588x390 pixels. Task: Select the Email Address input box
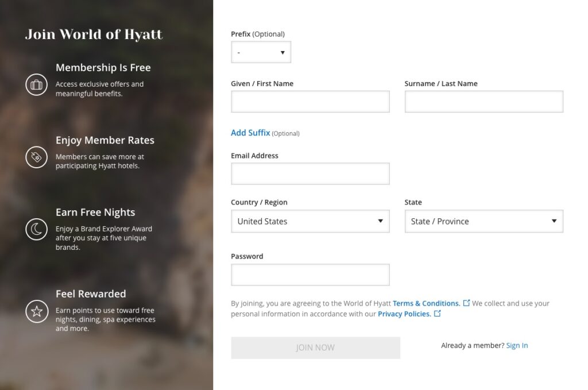310,173
